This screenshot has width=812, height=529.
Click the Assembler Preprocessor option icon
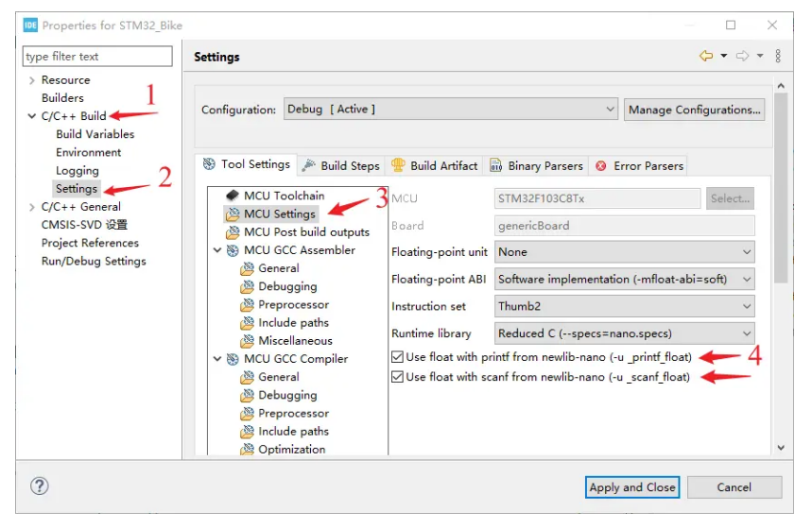pos(247,304)
